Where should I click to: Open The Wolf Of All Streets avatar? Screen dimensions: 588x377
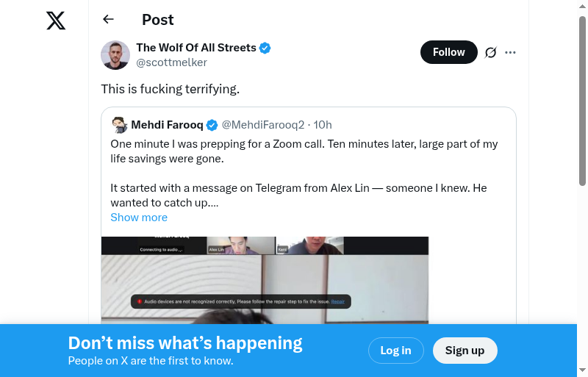[x=115, y=55]
